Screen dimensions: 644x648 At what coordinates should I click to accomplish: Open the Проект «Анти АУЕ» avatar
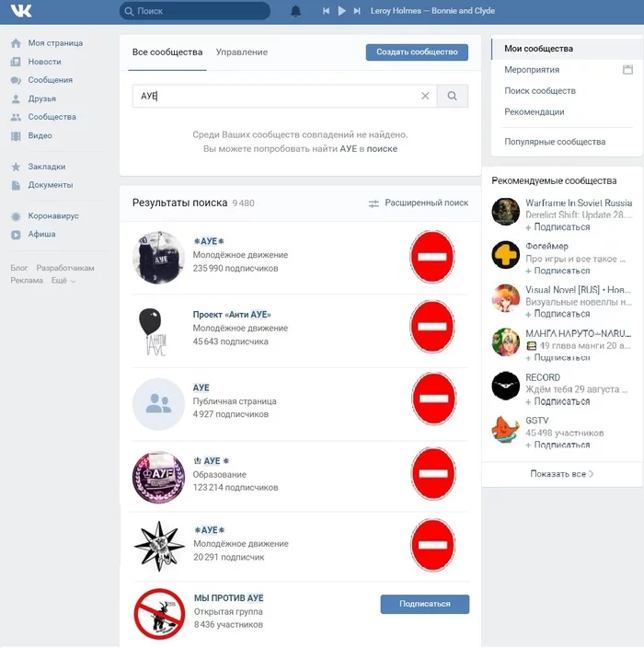158,330
